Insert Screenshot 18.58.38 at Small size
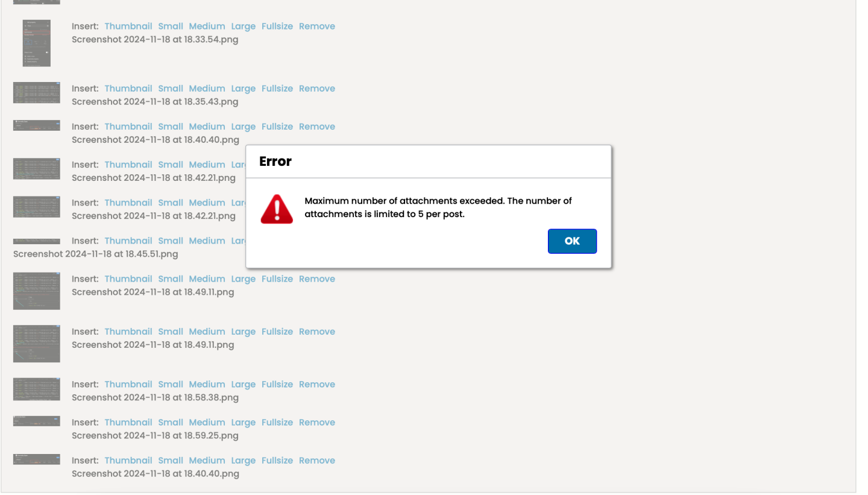The image size is (868, 495). 171,385
